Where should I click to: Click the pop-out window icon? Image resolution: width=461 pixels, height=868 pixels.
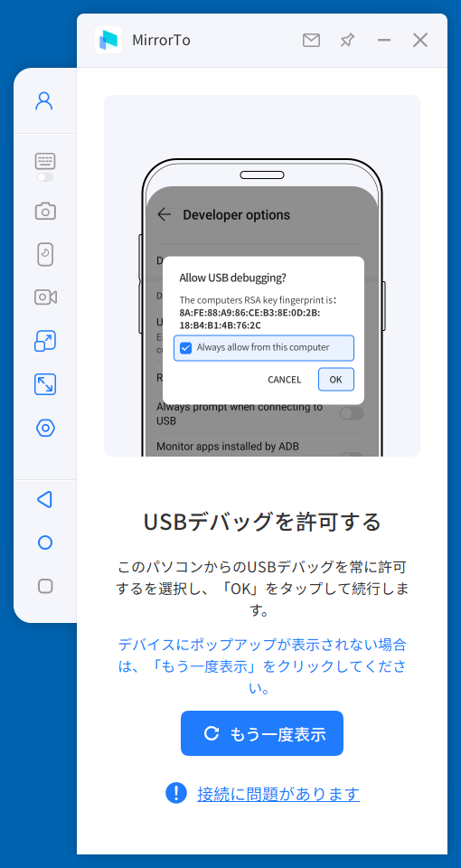click(45, 341)
